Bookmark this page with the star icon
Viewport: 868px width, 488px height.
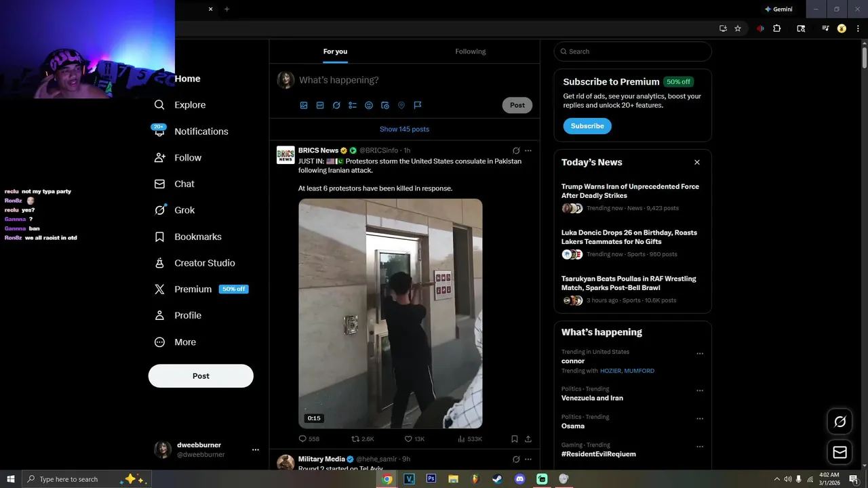pos(738,28)
